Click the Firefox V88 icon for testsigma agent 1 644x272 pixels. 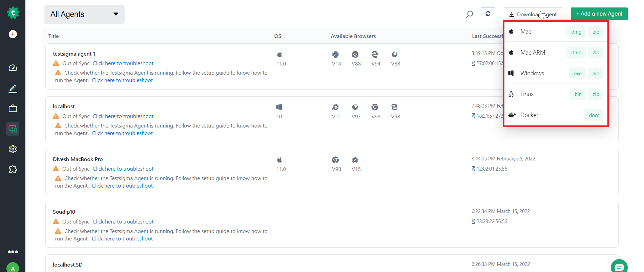click(394, 55)
